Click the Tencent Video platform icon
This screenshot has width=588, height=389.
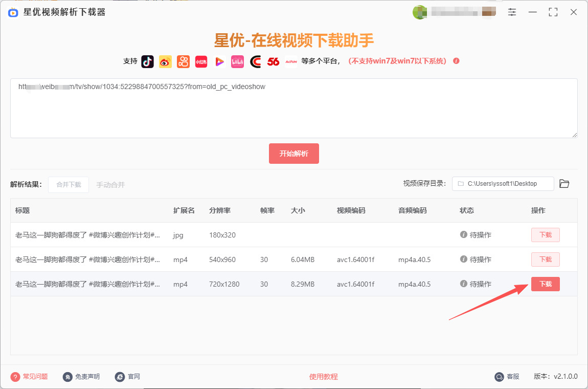point(219,61)
